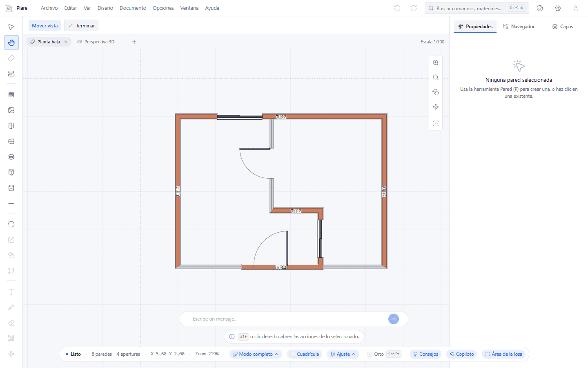The image size is (588, 368).
Task: Click the frame selection icon below the fit view icon
Action: (x=436, y=123)
